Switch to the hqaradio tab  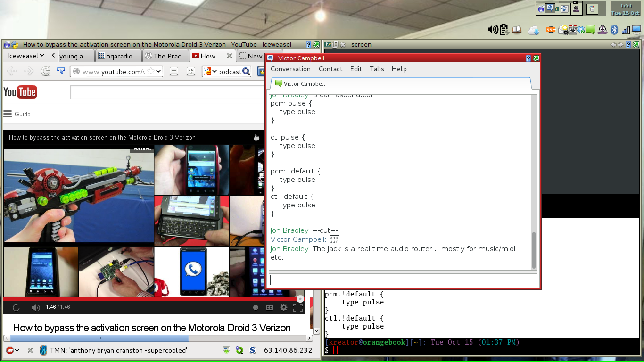pyautogui.click(x=118, y=56)
